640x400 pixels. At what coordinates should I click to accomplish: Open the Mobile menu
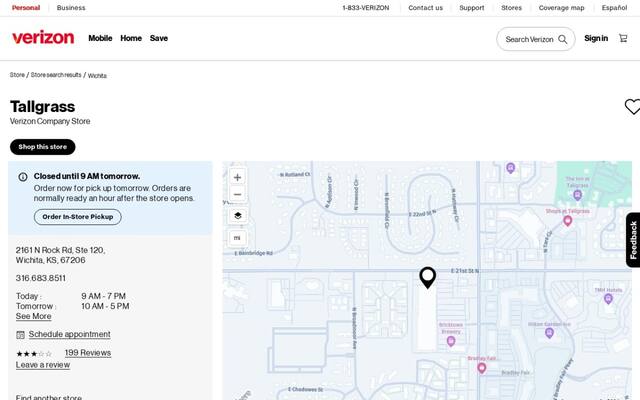pyautogui.click(x=100, y=38)
